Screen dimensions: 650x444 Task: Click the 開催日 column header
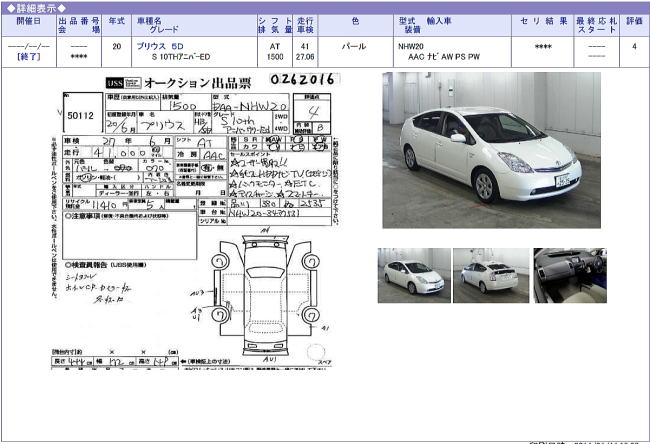[x=29, y=25]
